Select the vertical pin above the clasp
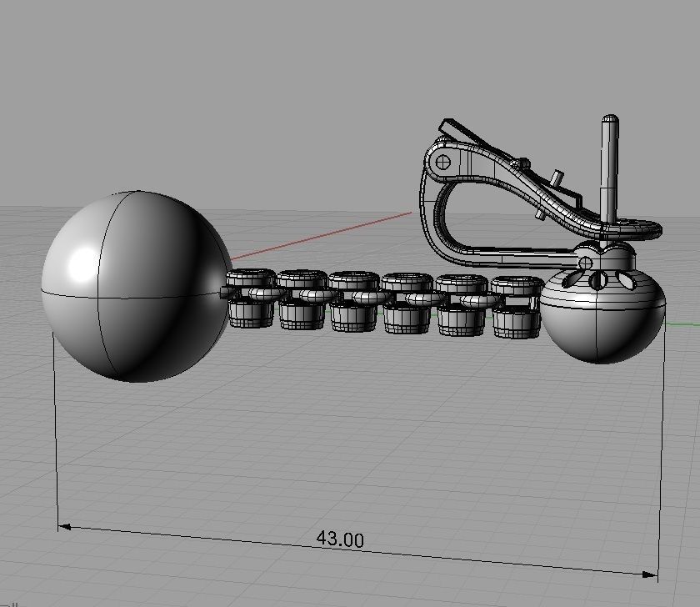 (x=610, y=170)
